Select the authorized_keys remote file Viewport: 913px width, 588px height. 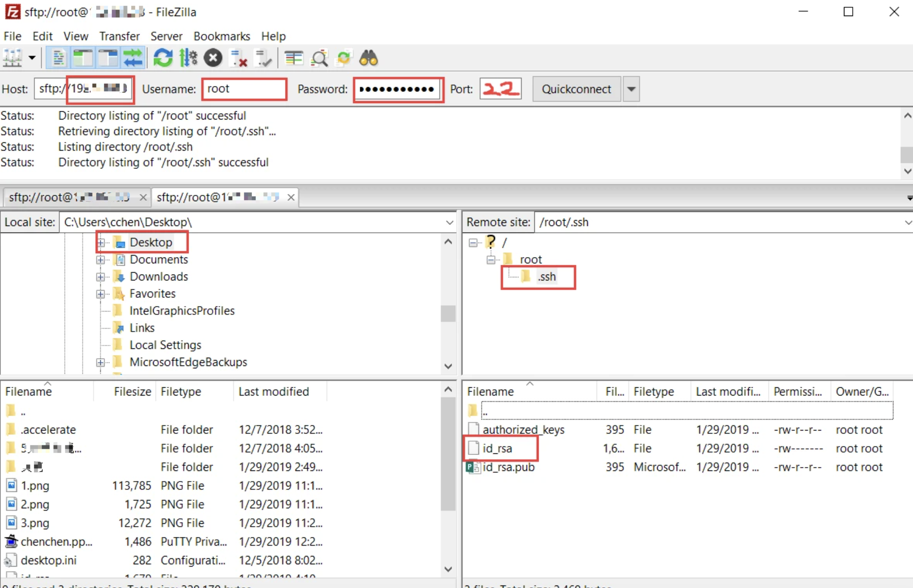tap(524, 430)
